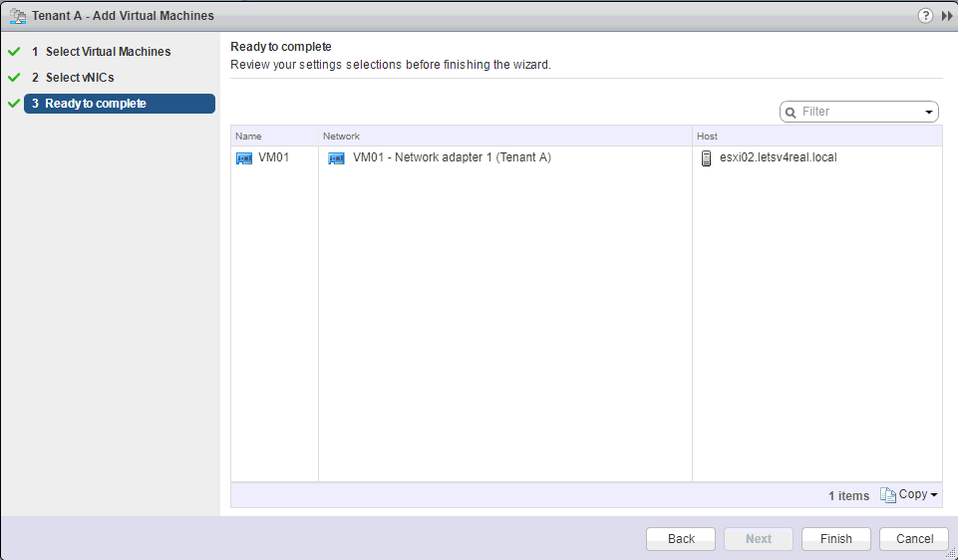Viewport: 958px width, 560px height.
Task: Click the Tenant A wizard title icon
Action: point(17,16)
